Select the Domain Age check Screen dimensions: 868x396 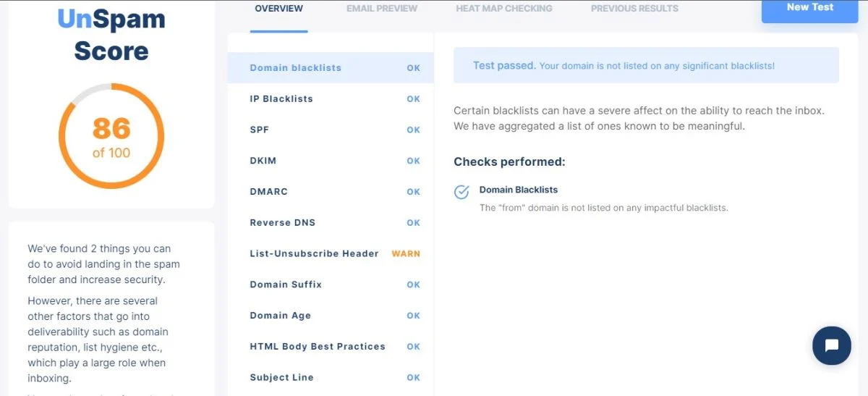point(331,316)
